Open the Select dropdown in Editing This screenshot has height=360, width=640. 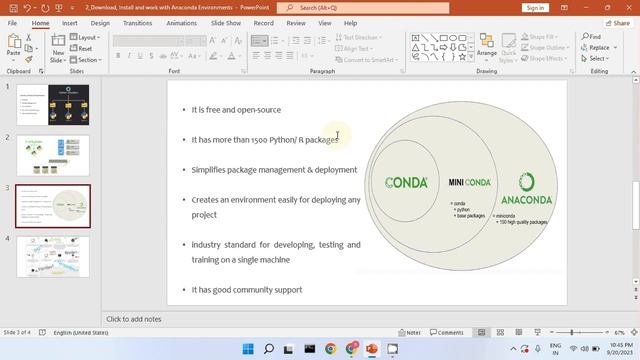[x=596, y=58]
